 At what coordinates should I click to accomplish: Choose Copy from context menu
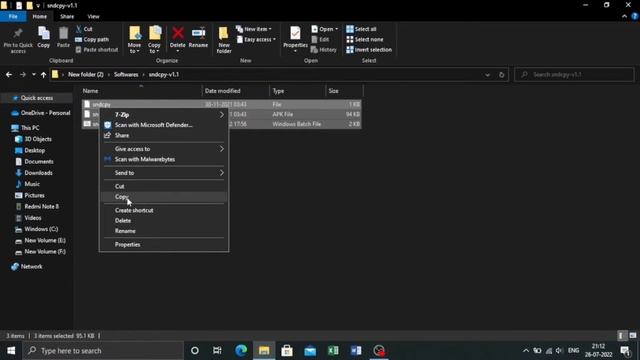tap(164, 197)
